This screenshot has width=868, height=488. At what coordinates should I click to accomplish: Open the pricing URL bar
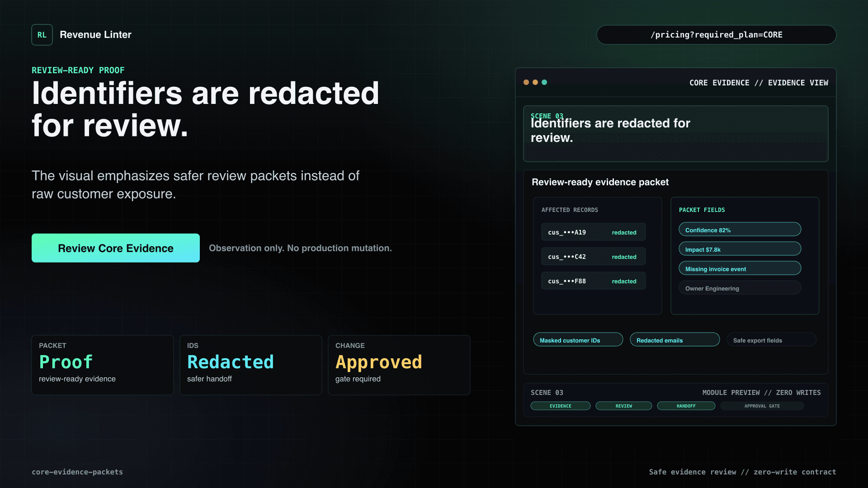tap(716, 35)
